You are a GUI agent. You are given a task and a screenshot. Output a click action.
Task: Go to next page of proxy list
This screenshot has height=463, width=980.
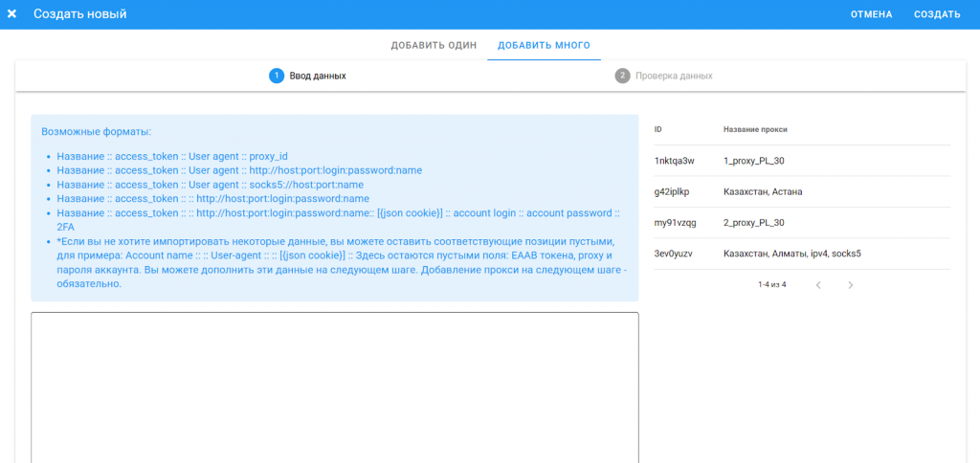[x=851, y=285]
